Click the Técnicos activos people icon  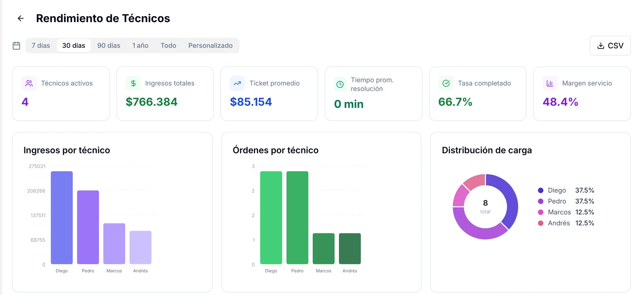[29, 83]
